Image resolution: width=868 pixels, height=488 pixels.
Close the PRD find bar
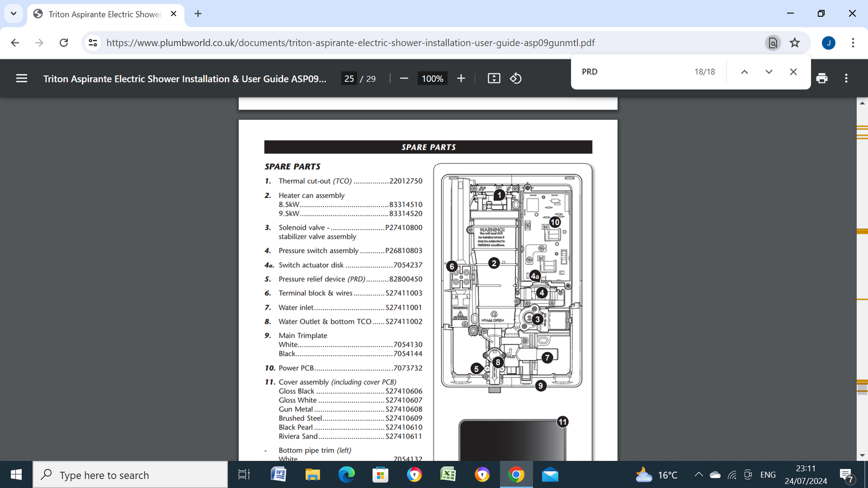pyautogui.click(x=793, y=71)
